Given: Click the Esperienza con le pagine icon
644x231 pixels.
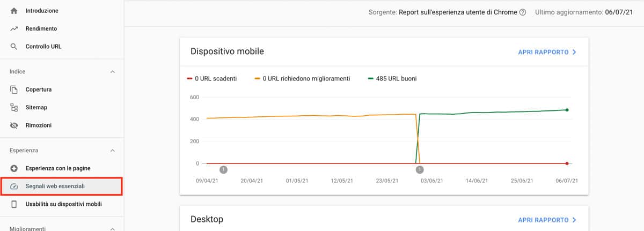Looking at the screenshot, I should tap(14, 168).
